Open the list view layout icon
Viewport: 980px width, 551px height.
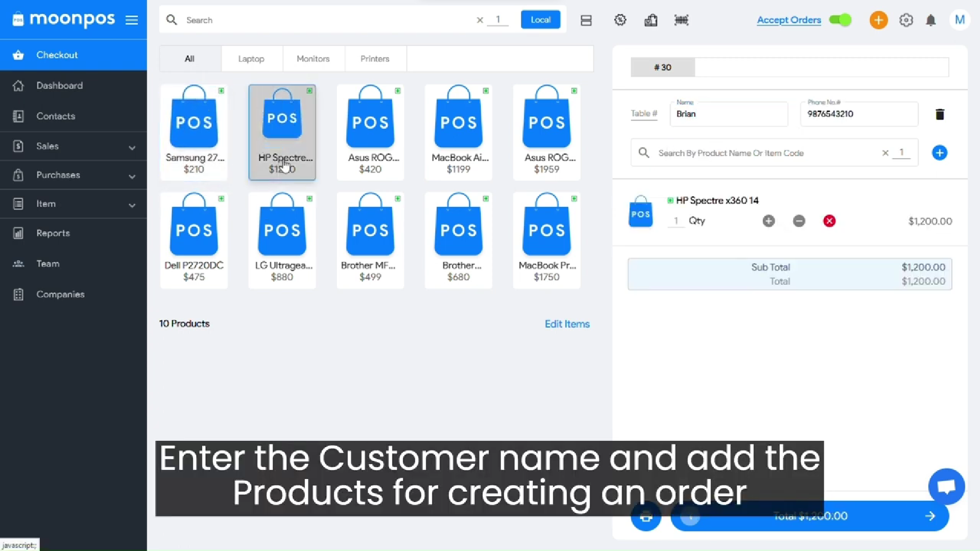[x=586, y=20]
